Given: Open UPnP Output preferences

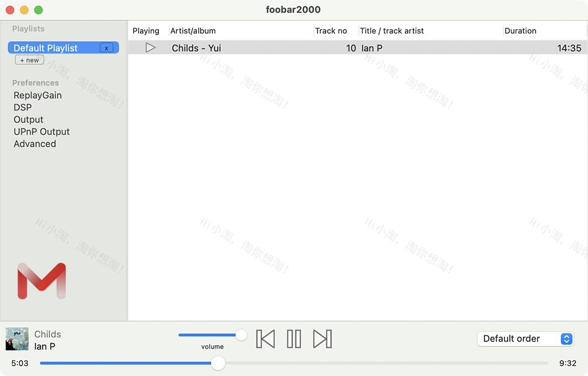Looking at the screenshot, I should 42,132.
